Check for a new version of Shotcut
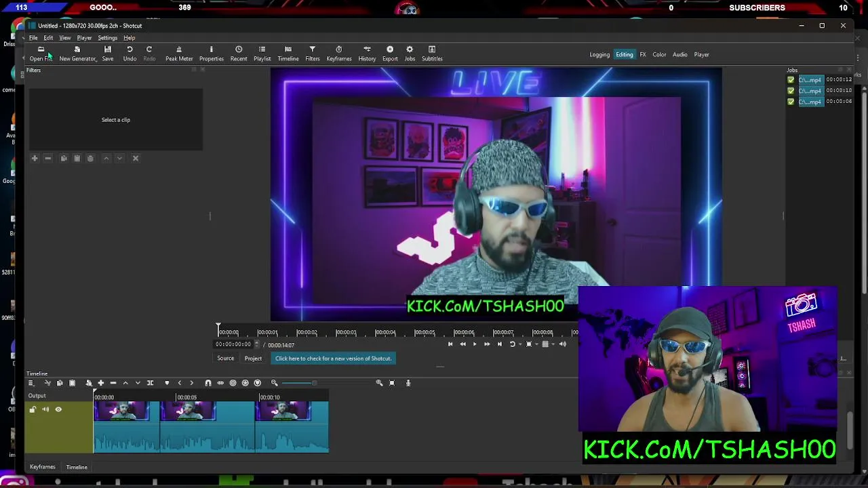 pyautogui.click(x=333, y=359)
